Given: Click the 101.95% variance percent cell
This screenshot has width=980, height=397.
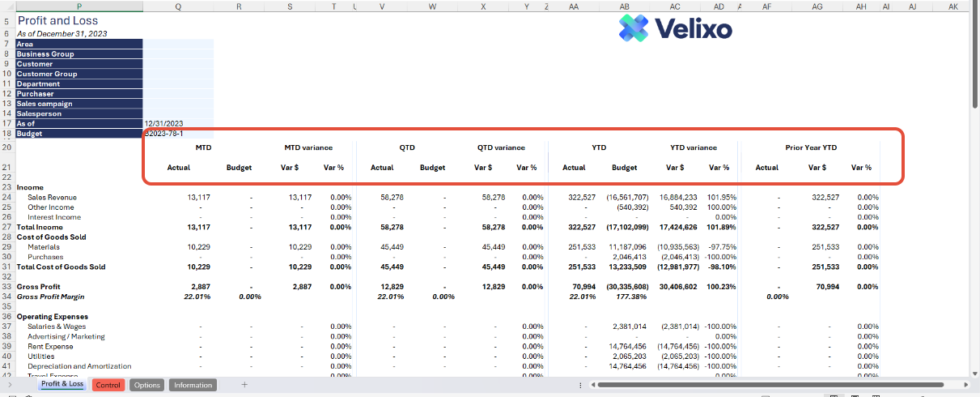Looking at the screenshot, I should pos(722,197).
